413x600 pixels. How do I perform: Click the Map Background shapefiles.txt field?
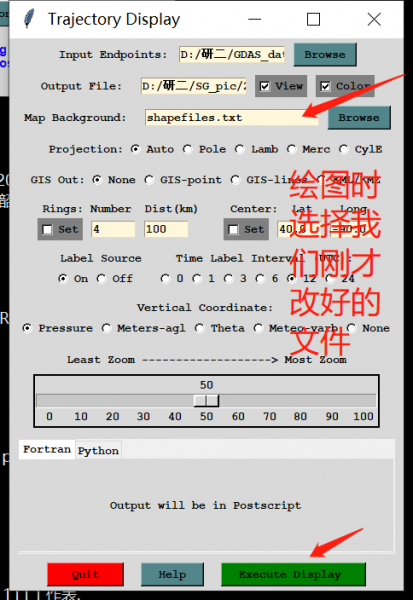[x=232, y=117]
